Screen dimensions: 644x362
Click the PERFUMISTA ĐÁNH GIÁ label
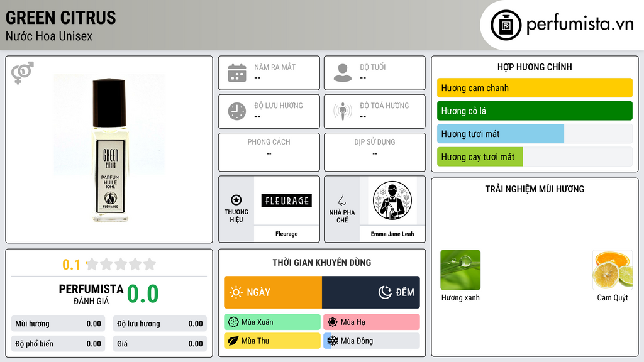(x=91, y=294)
